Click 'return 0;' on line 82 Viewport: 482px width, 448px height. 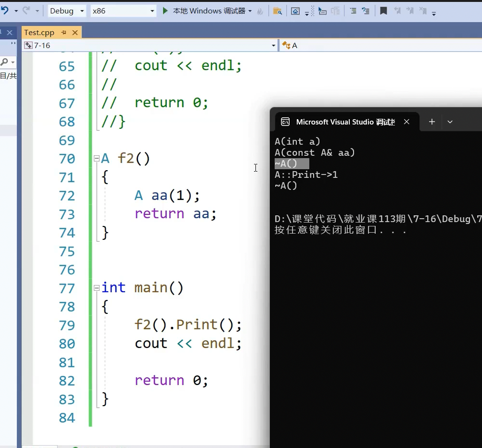click(x=172, y=380)
